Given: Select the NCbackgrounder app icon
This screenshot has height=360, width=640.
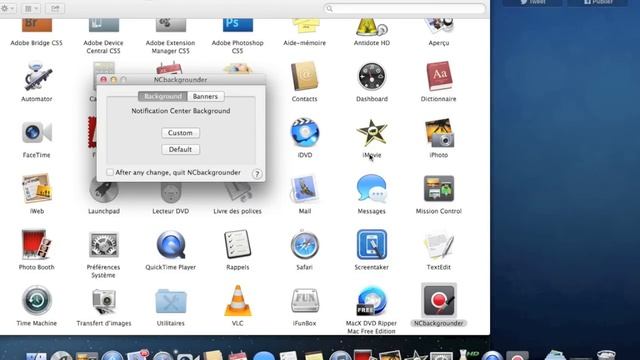Looking at the screenshot, I should point(439,301).
